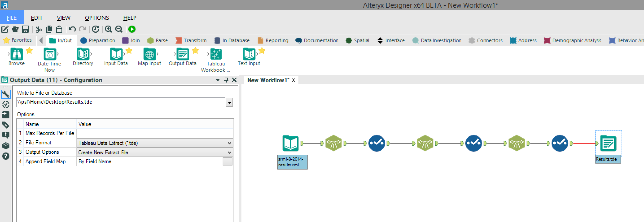This screenshot has width=644, height=222.
Task: Open the Output Options dropdown
Action: [155, 152]
